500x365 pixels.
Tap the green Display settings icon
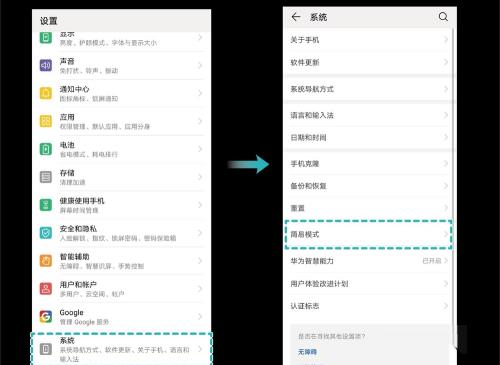coord(46,37)
